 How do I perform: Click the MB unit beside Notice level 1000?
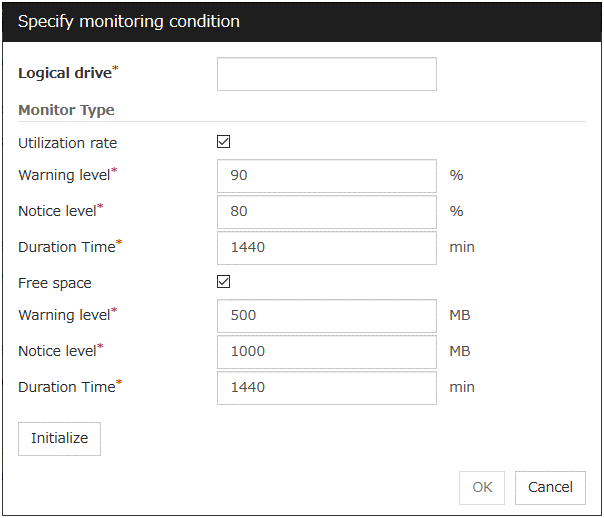coord(459,351)
